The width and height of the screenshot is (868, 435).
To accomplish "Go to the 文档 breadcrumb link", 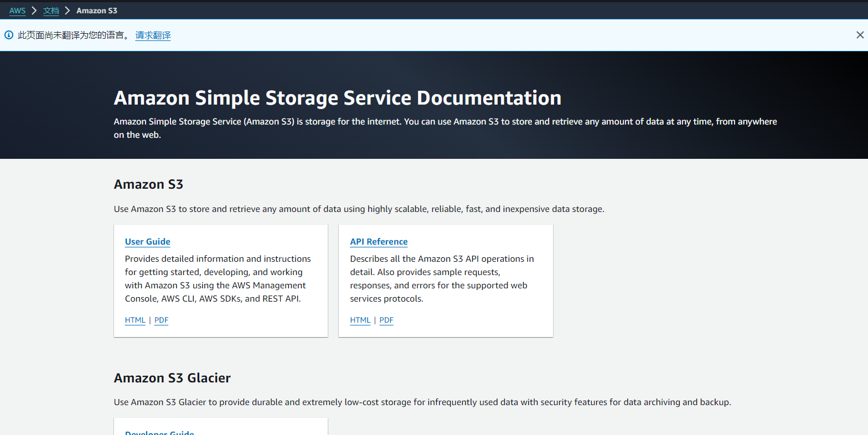I will click(x=51, y=11).
